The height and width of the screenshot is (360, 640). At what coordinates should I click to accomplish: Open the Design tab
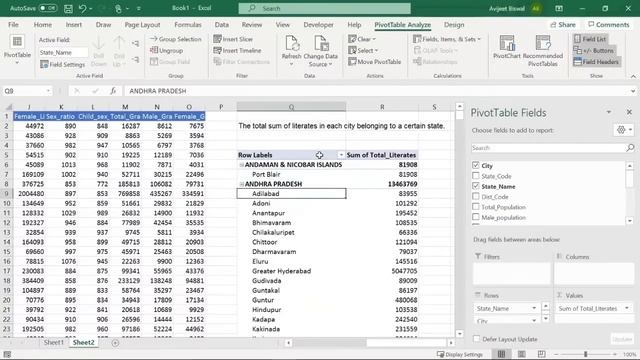pos(454,25)
